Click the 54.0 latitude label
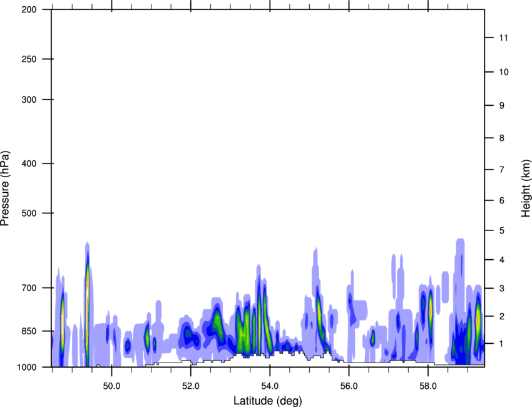Image resolution: width=532 pixels, height=407 pixels. pyautogui.click(x=270, y=386)
